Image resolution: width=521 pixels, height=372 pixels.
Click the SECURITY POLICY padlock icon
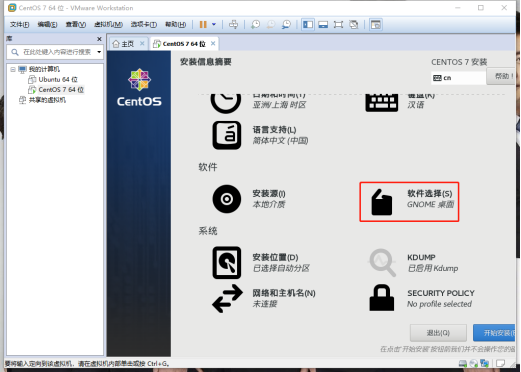point(382,298)
